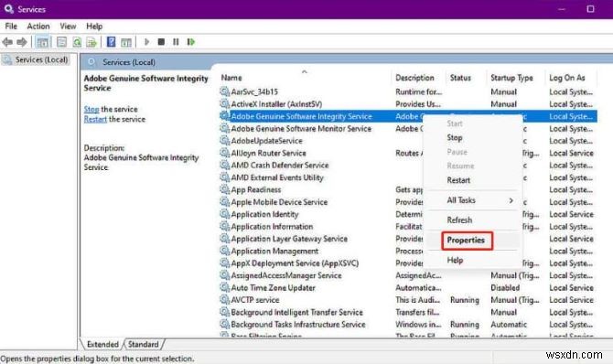The image size is (613, 364).
Task: Click the Stop Service square icon
Action: (x=161, y=41)
